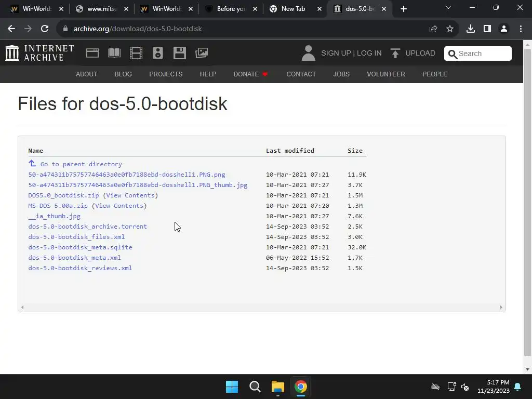Open dos-5.0-bootdisk_meta.sqlite
Viewport: 532px width, 399px height.
tap(80, 247)
